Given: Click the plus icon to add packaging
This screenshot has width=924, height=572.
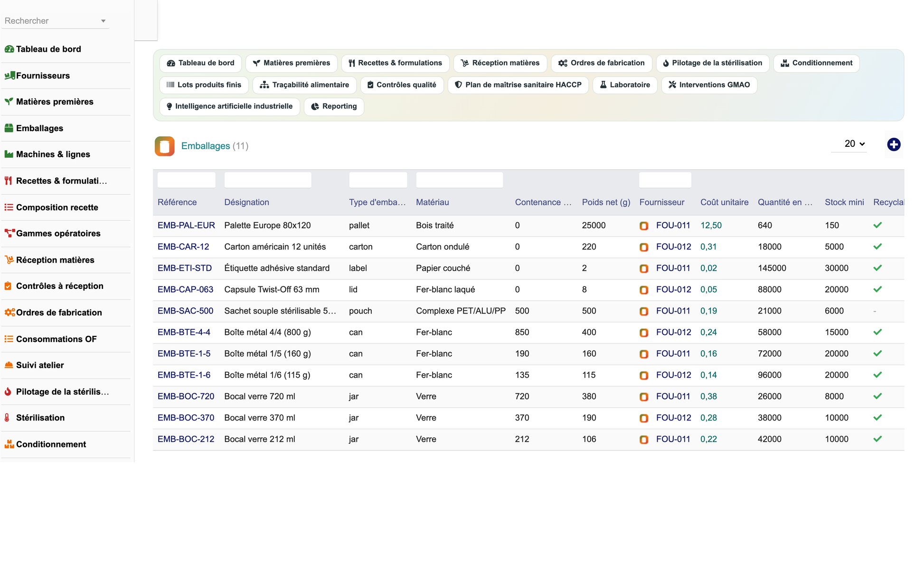Looking at the screenshot, I should click(894, 144).
